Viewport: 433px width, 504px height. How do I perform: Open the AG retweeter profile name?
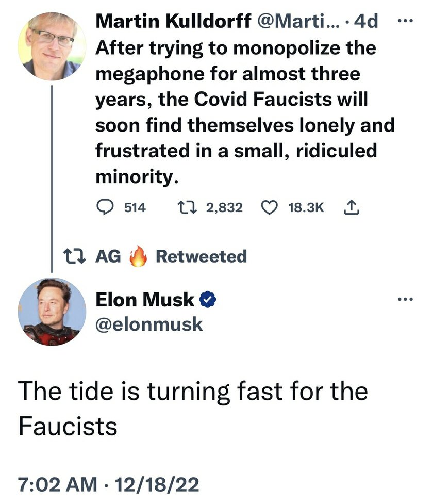click(108, 256)
